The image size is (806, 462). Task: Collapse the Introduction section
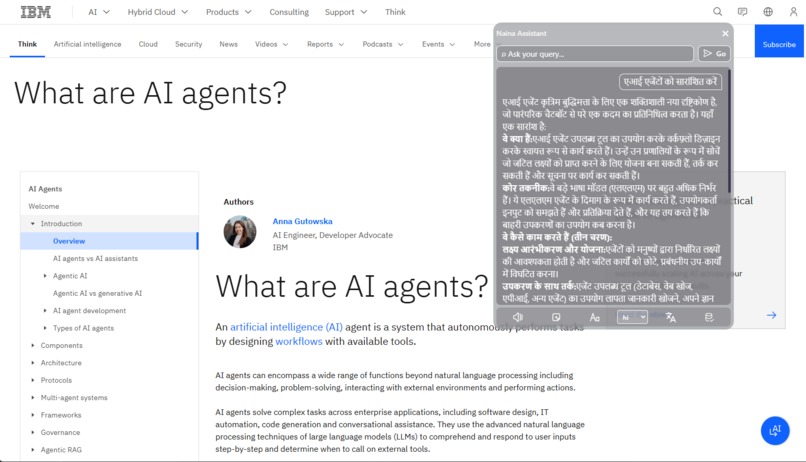(x=32, y=224)
